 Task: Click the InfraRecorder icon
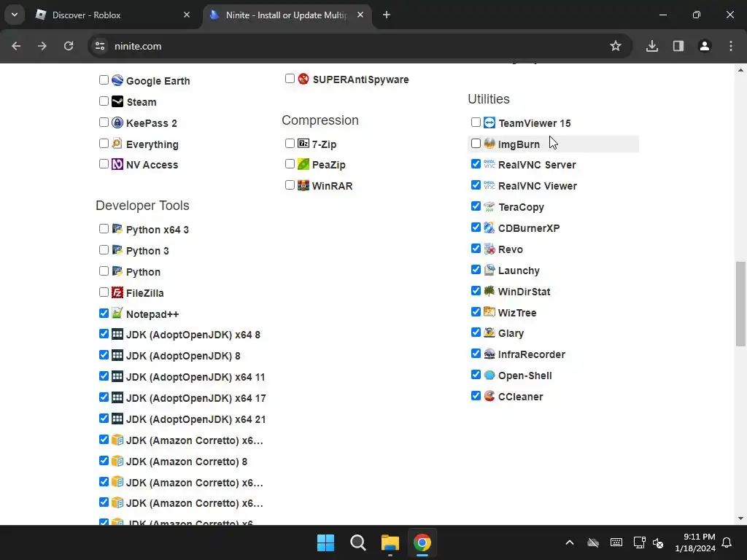(489, 354)
